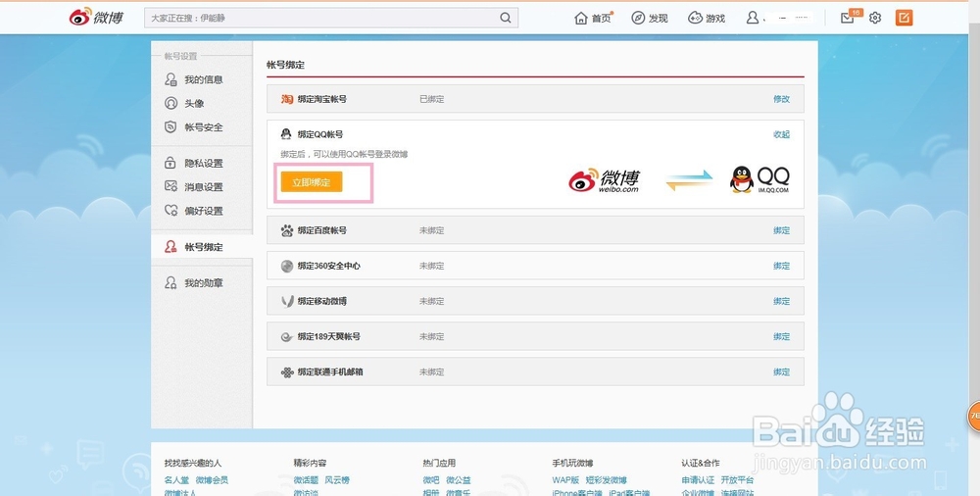
Task: Click the large weibo.com logo graphic
Action: (605, 180)
